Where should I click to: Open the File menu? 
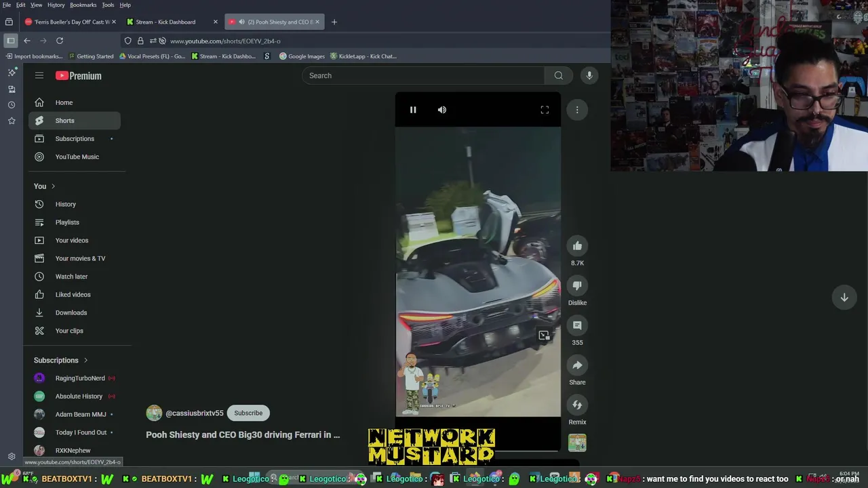pyautogui.click(x=7, y=5)
